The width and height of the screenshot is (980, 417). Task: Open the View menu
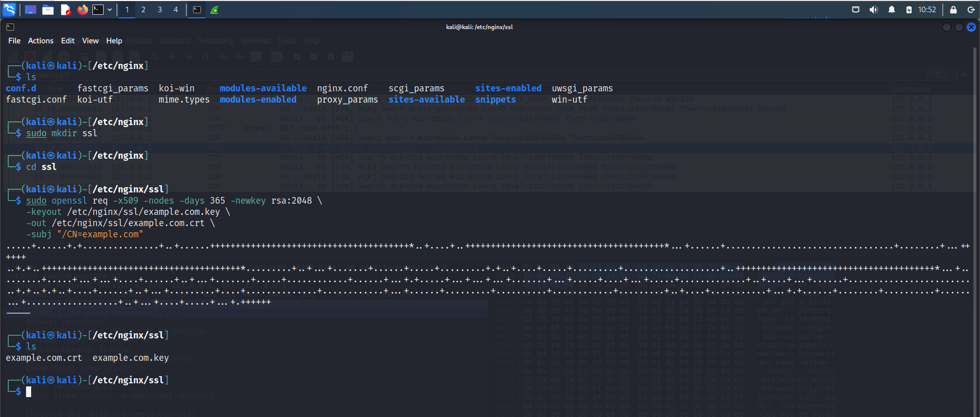(90, 41)
